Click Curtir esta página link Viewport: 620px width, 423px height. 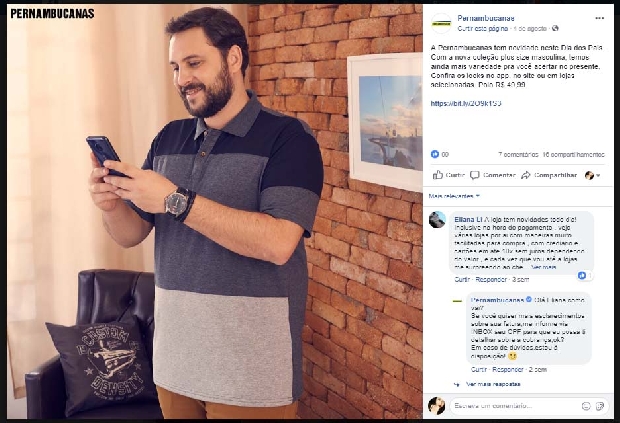[482, 28]
